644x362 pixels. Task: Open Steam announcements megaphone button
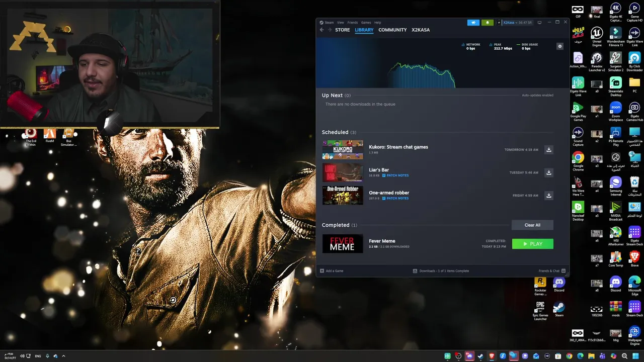pyautogui.click(x=473, y=23)
